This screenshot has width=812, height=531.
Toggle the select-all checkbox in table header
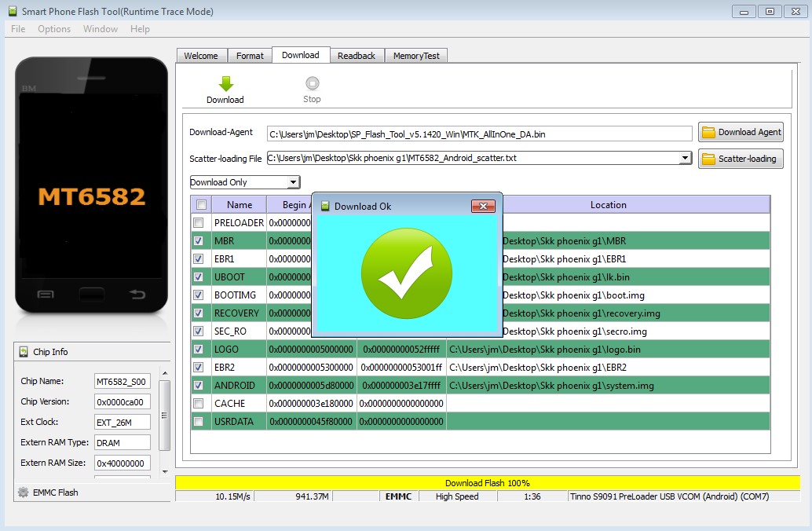(x=202, y=205)
